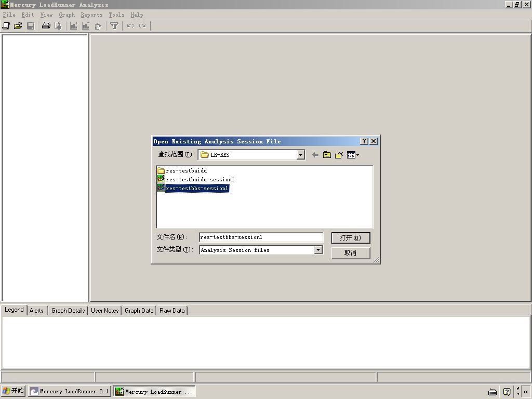Switch to the Legend tab
Screen dimensions: 532x399
pos(14,310)
